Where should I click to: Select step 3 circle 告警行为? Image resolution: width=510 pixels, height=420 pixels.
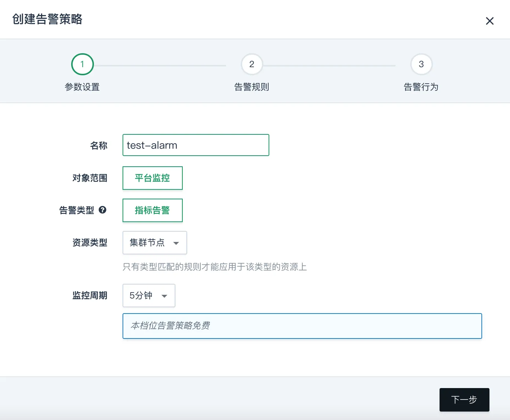coord(421,64)
